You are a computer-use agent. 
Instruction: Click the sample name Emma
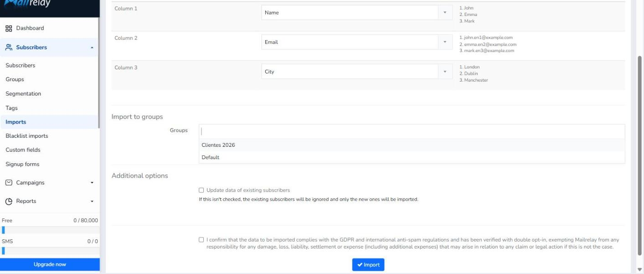point(471,15)
